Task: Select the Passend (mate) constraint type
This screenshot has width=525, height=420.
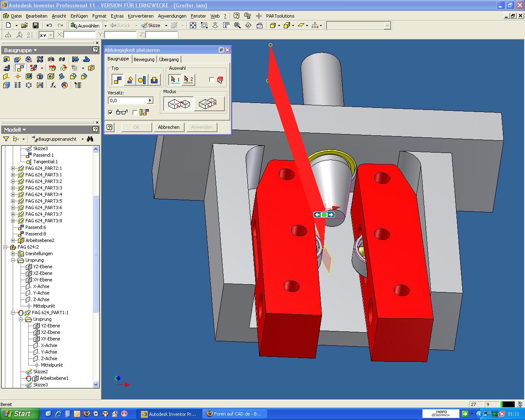Action: [118, 80]
